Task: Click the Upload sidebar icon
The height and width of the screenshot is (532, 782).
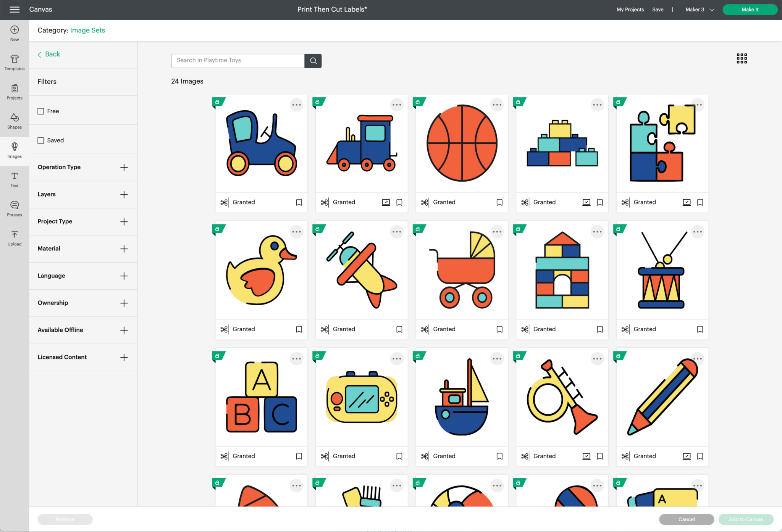Action: pos(15,238)
